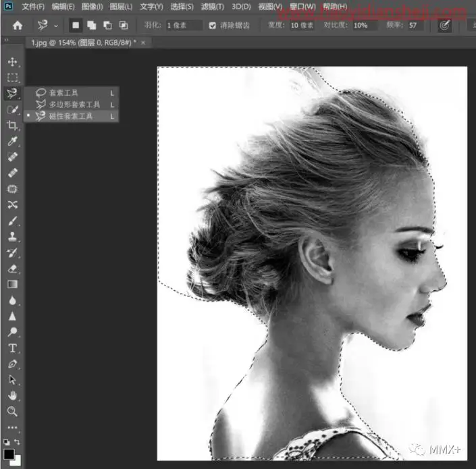
Task: Click the foreground color swatch
Action: coord(9,454)
